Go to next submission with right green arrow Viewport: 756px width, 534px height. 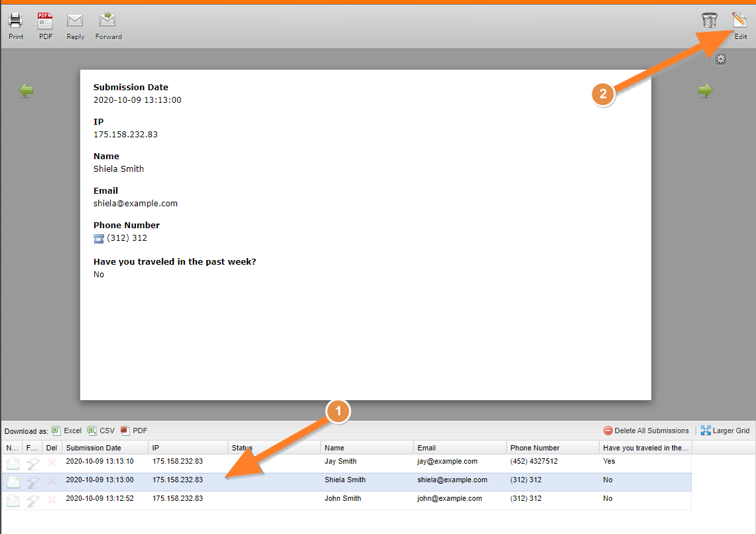(706, 90)
